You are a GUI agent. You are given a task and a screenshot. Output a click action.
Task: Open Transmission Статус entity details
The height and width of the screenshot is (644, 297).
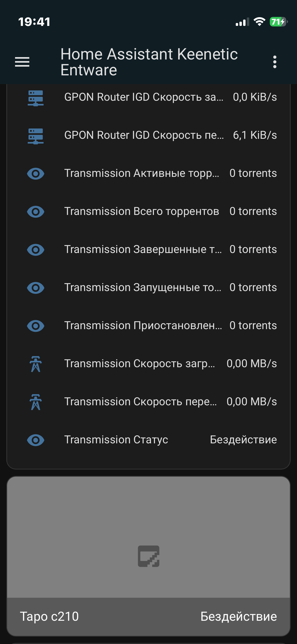[x=116, y=440]
